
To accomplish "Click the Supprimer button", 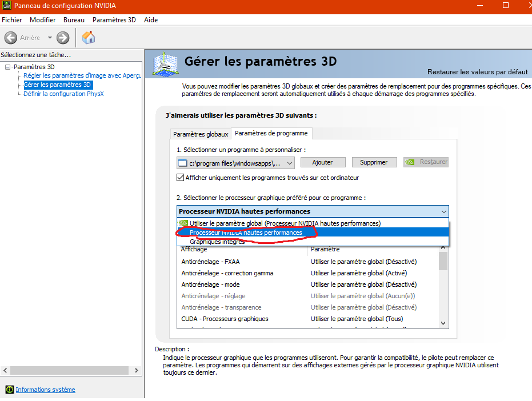I will click(374, 162).
